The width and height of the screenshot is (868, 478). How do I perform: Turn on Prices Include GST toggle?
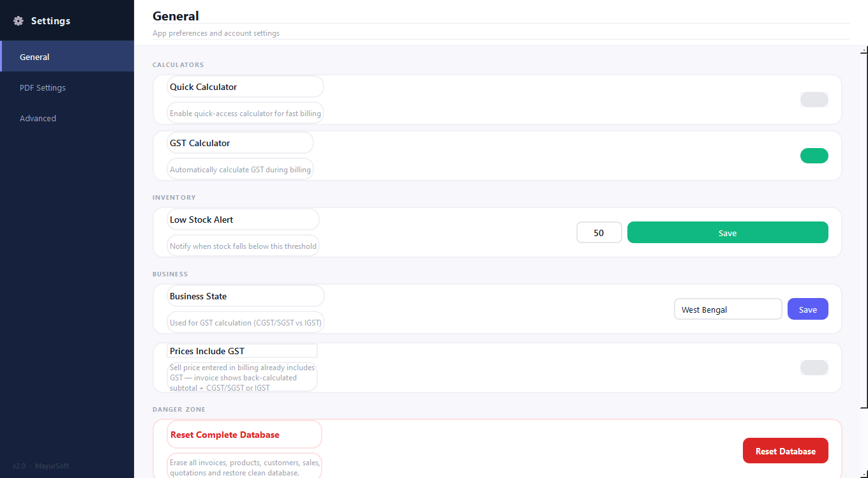tap(814, 368)
